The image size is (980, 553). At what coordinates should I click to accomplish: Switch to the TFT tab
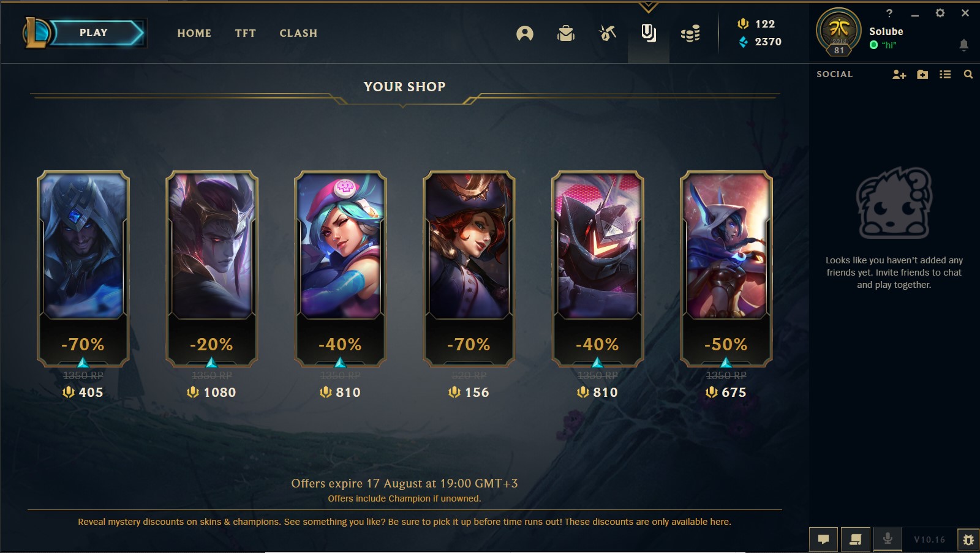coord(245,33)
